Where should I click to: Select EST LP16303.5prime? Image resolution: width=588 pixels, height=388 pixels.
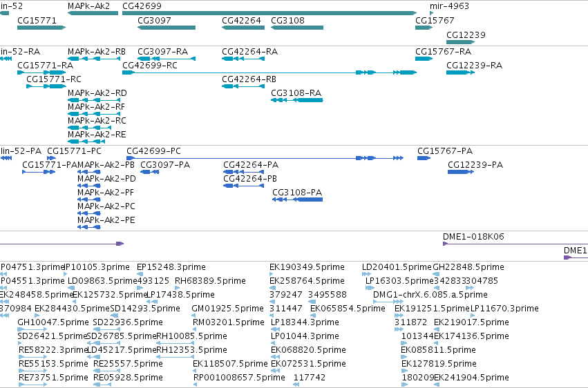pyautogui.click(x=370, y=288)
